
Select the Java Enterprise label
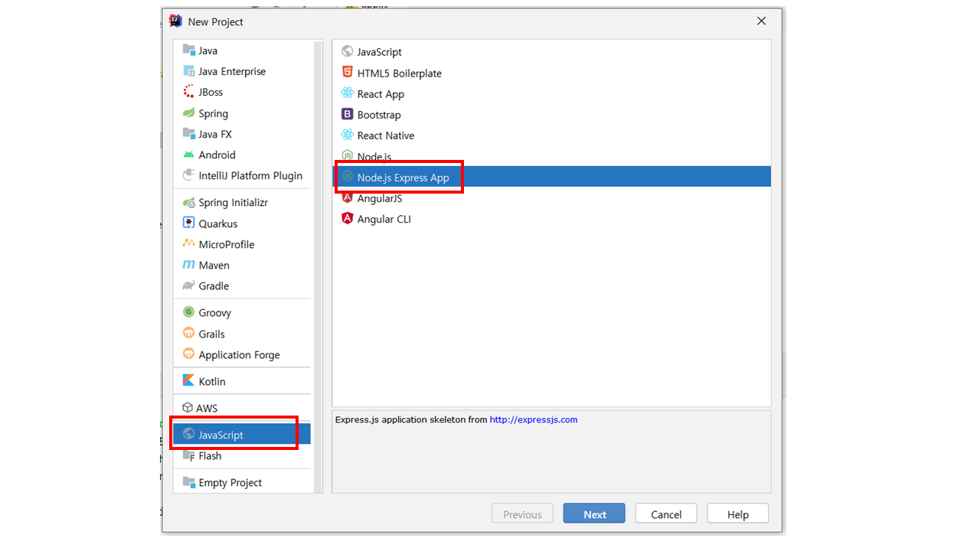[232, 71]
